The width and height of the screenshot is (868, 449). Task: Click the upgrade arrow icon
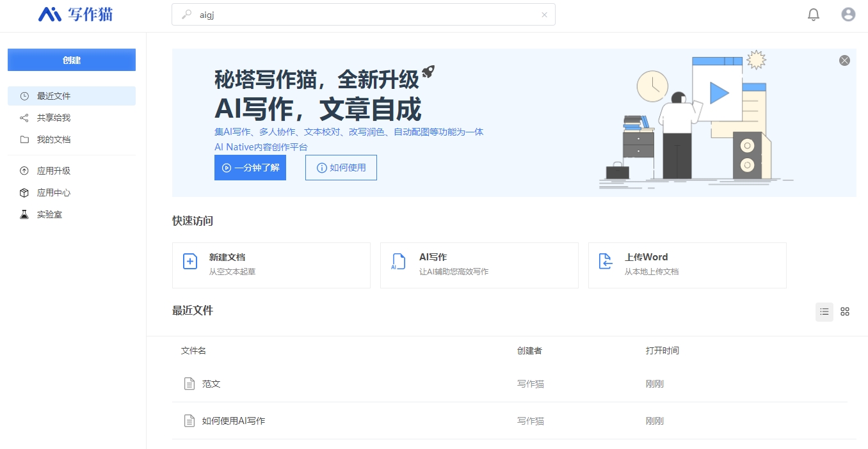click(x=24, y=171)
